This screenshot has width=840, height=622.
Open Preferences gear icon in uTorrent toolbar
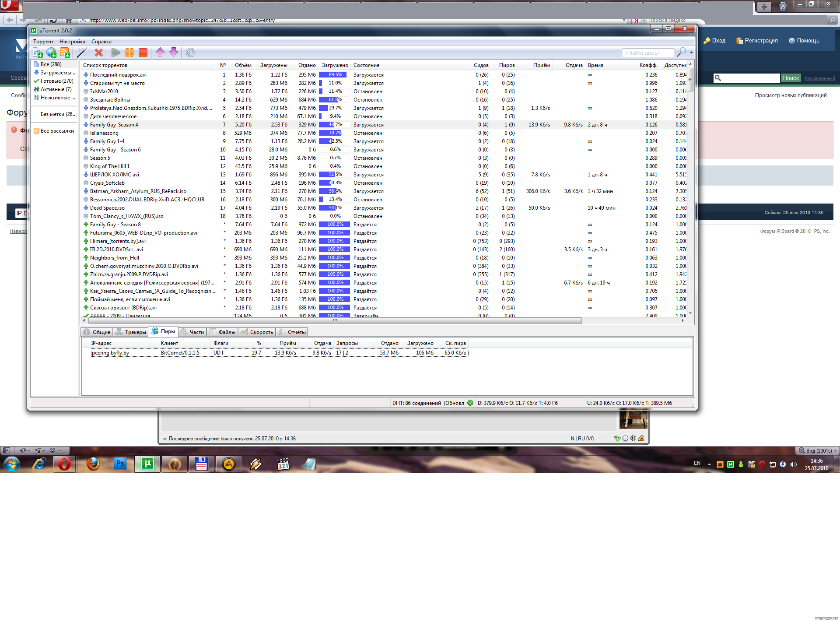pyautogui.click(x=191, y=53)
